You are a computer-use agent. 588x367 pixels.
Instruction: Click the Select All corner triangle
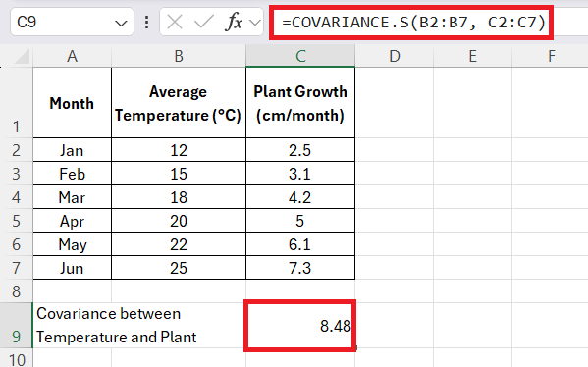coord(21,57)
